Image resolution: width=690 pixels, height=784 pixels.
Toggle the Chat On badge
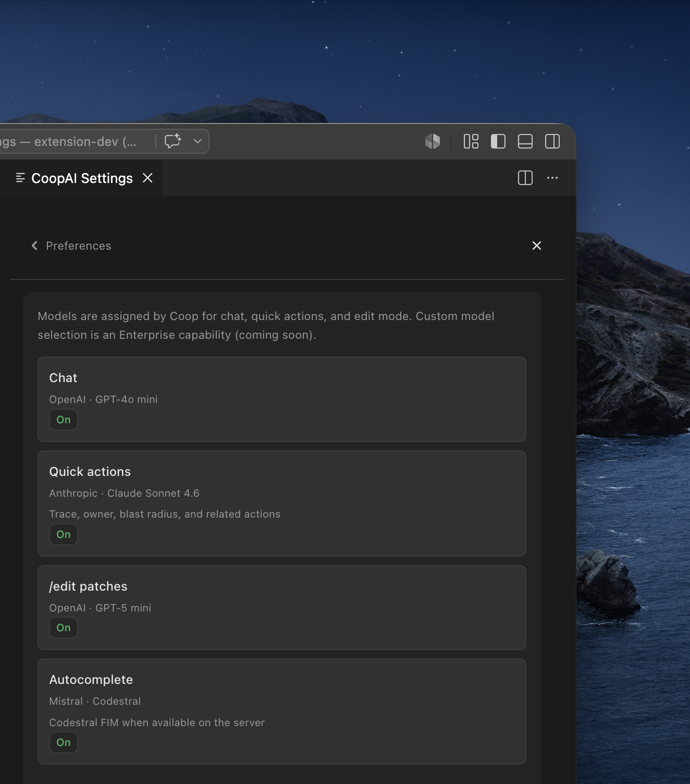pyautogui.click(x=64, y=420)
